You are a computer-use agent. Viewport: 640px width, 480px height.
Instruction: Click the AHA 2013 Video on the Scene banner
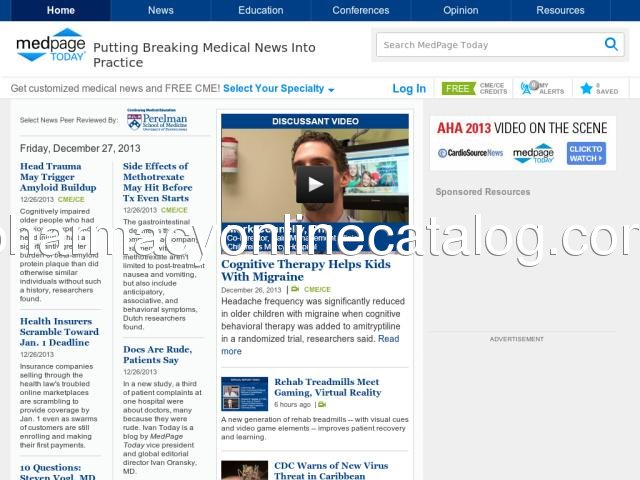click(x=522, y=142)
